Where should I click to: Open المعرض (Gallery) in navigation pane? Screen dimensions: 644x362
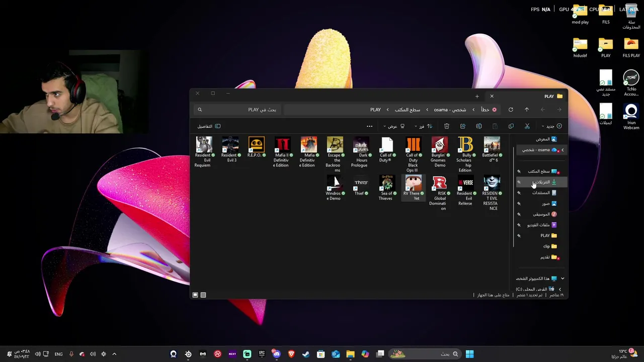(x=546, y=139)
